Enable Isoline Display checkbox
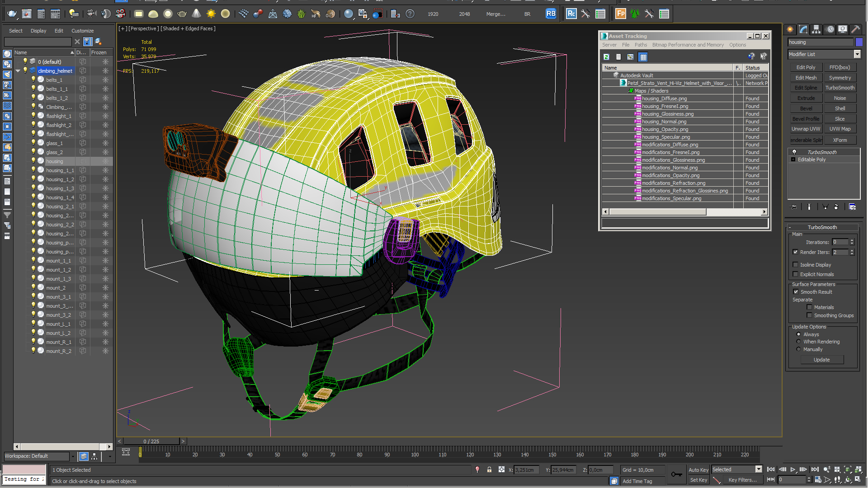The image size is (868, 488). [795, 265]
